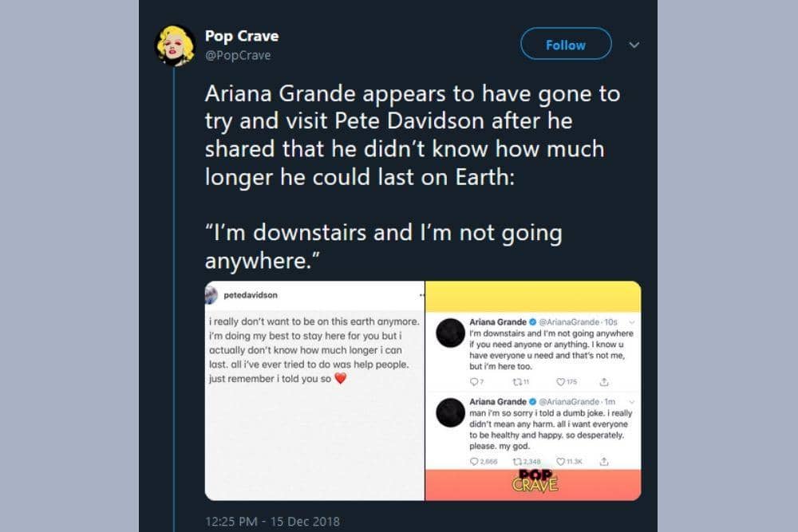798x532 pixels.
Task: Open more options on the petedavidson post
Action: pyautogui.click(x=416, y=293)
